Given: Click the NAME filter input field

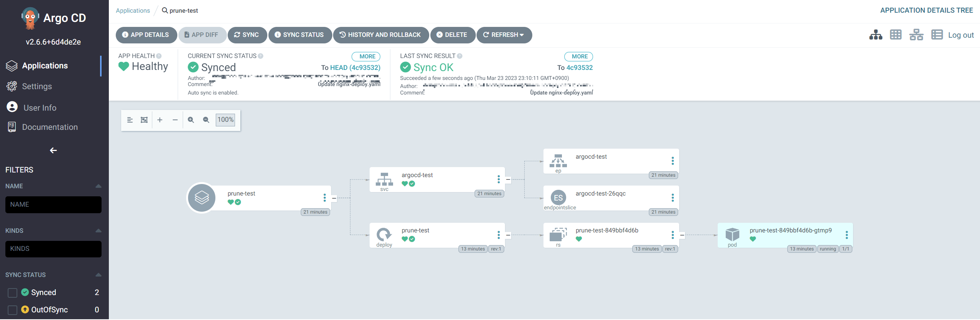Looking at the screenshot, I should pyautogui.click(x=53, y=205).
